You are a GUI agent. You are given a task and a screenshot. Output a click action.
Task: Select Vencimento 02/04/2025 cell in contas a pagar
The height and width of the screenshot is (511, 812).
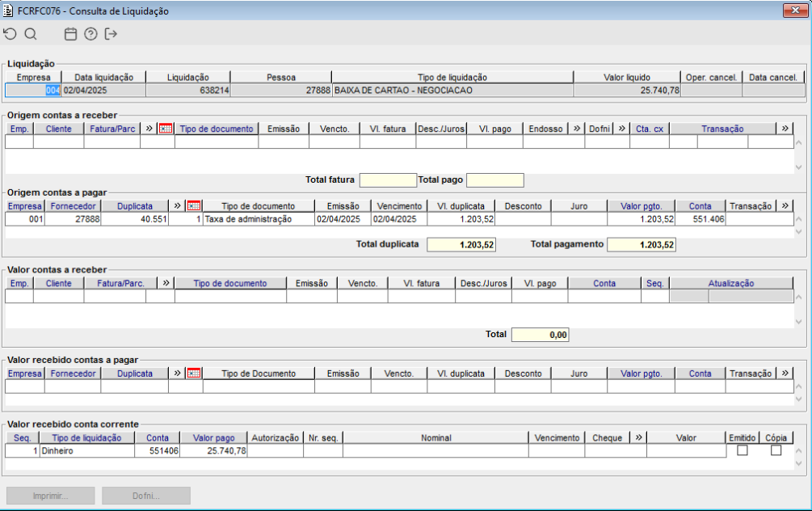point(399,219)
